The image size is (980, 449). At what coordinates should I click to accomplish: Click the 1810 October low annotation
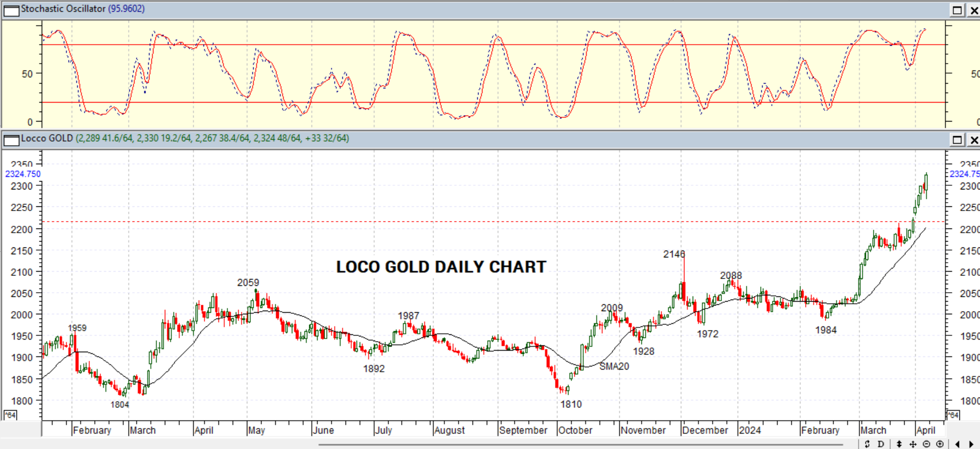(571, 404)
